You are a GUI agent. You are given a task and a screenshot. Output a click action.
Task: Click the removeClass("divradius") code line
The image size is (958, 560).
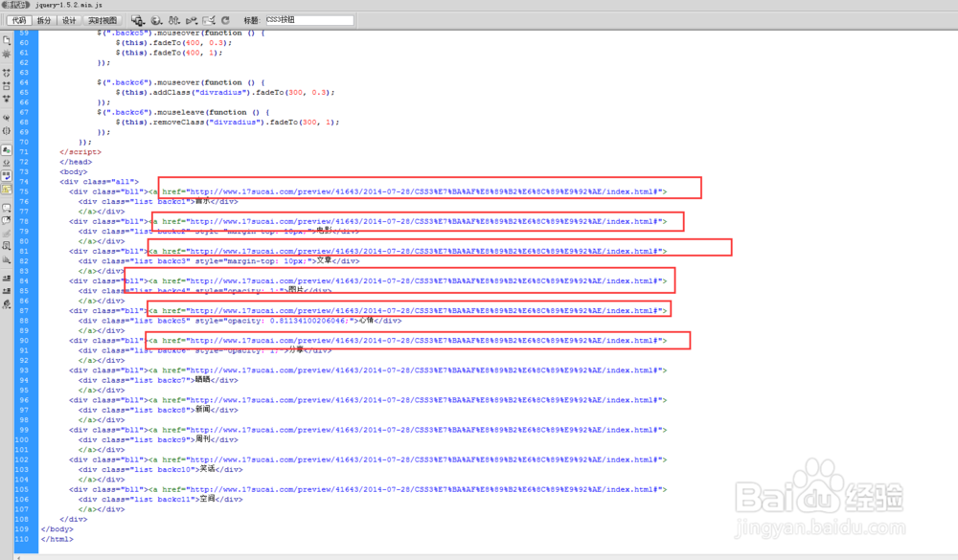(227, 123)
